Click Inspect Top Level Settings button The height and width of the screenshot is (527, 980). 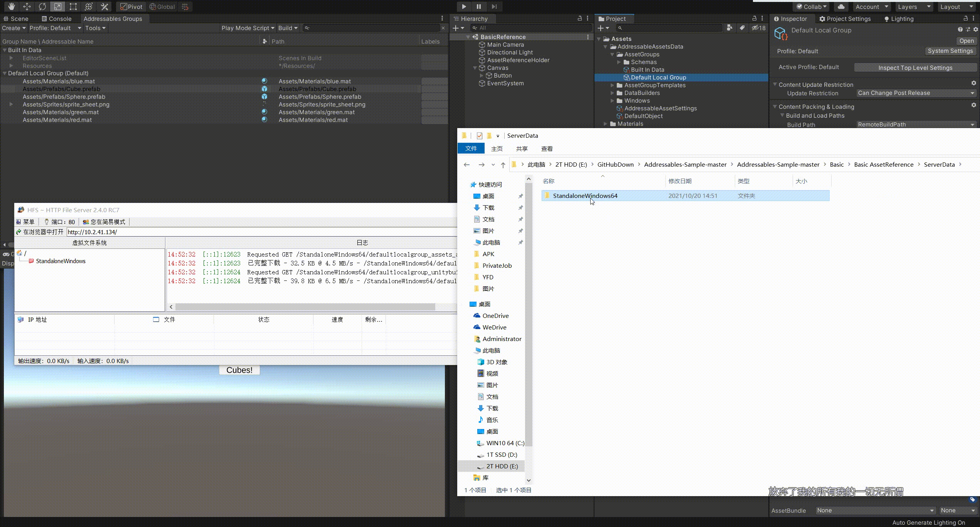pyautogui.click(x=915, y=68)
